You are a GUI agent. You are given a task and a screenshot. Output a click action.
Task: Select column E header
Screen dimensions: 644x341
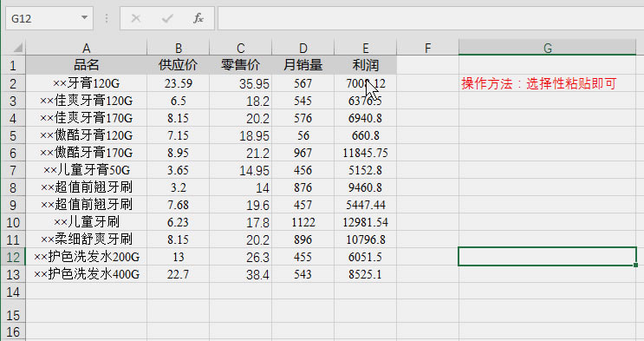tap(366, 48)
